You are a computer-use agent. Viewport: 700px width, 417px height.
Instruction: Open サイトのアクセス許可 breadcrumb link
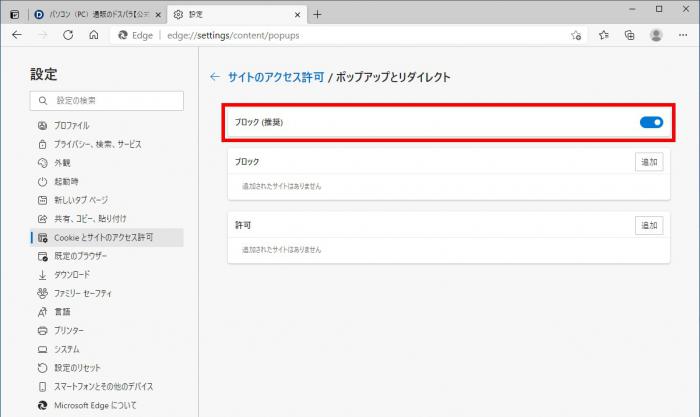coord(276,77)
